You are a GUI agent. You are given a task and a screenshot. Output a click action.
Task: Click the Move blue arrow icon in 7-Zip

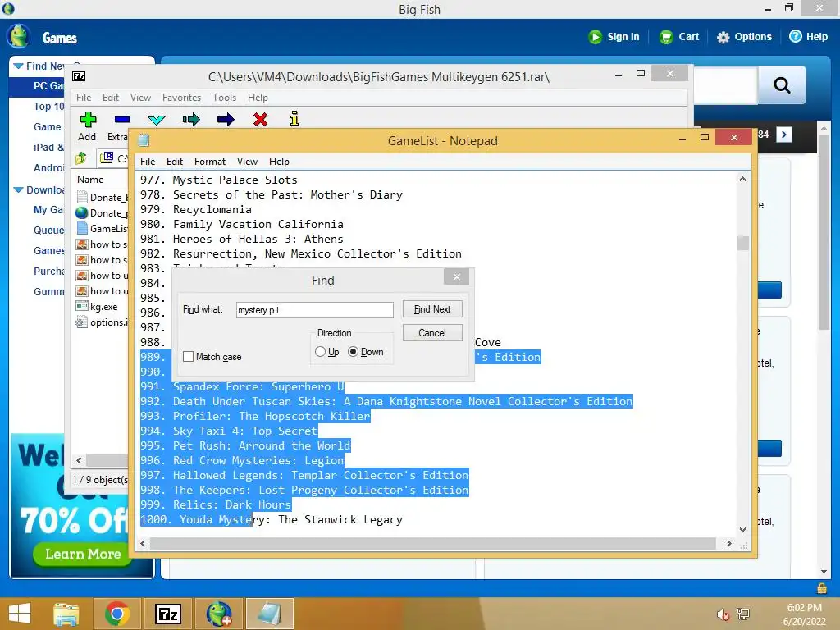click(x=226, y=119)
